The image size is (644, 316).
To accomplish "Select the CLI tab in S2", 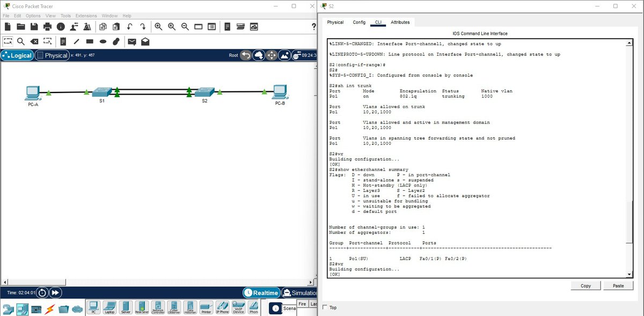I will click(378, 22).
